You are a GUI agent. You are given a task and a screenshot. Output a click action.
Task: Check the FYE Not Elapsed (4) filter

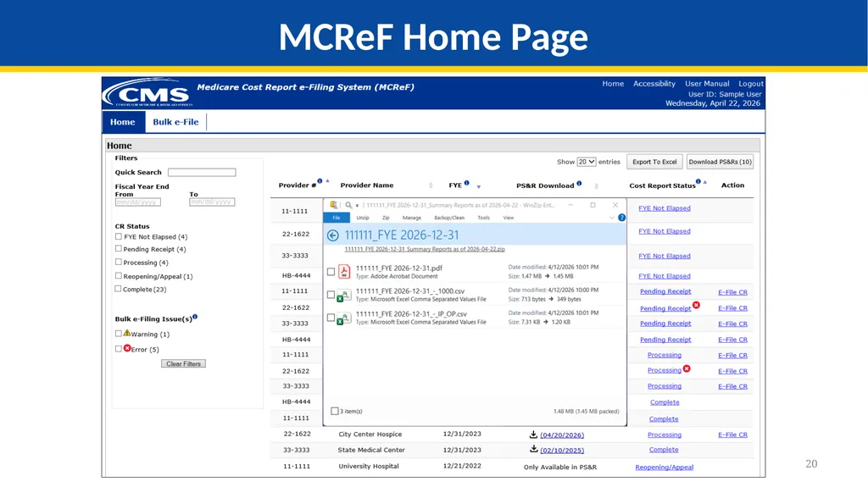[119, 236]
